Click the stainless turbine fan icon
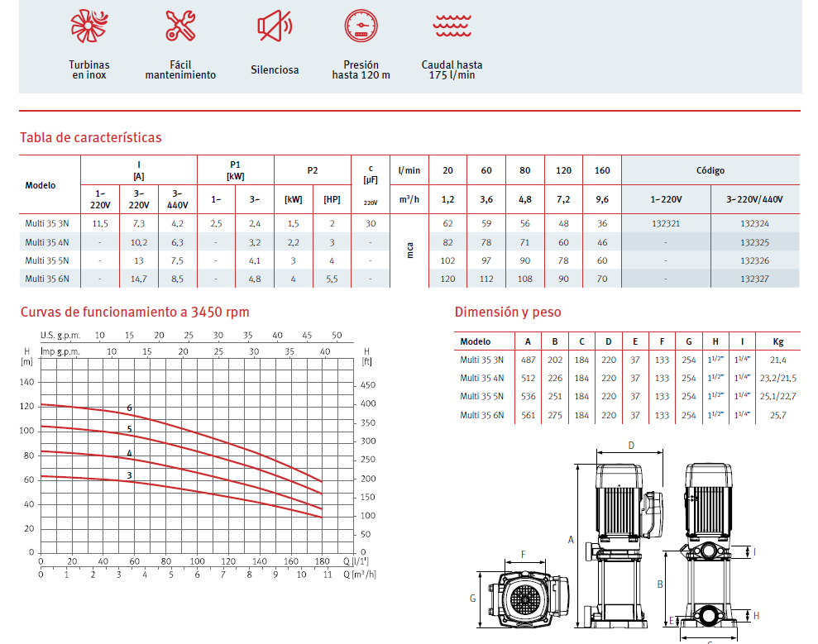 (89, 26)
